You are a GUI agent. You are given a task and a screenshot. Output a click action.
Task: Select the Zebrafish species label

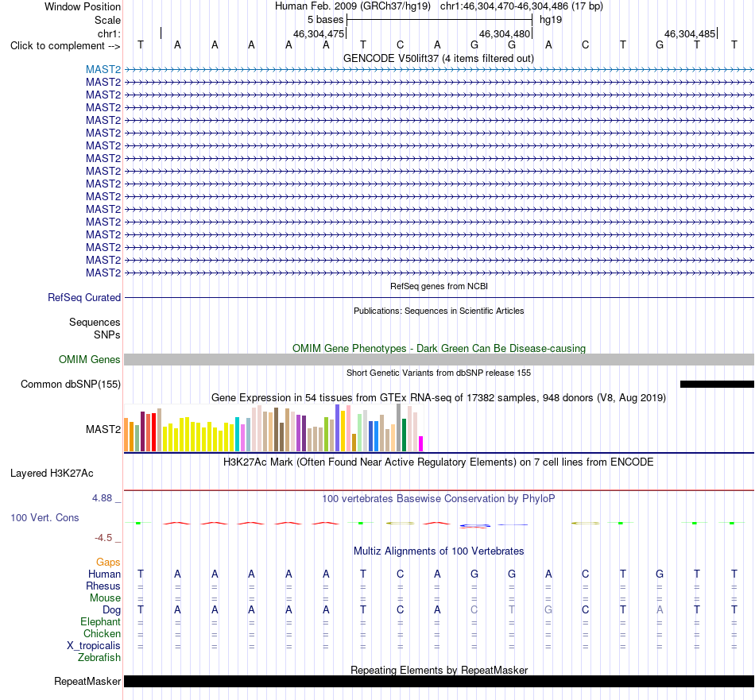point(99,657)
